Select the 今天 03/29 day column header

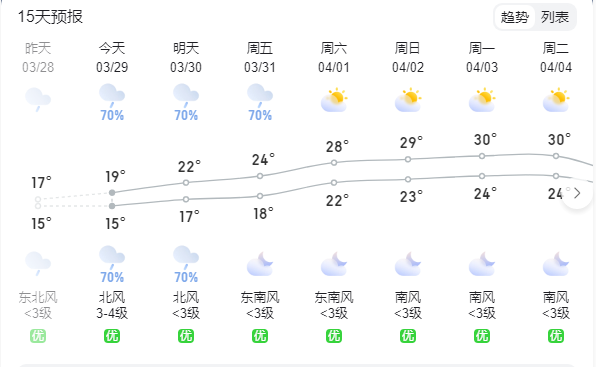click(x=112, y=57)
